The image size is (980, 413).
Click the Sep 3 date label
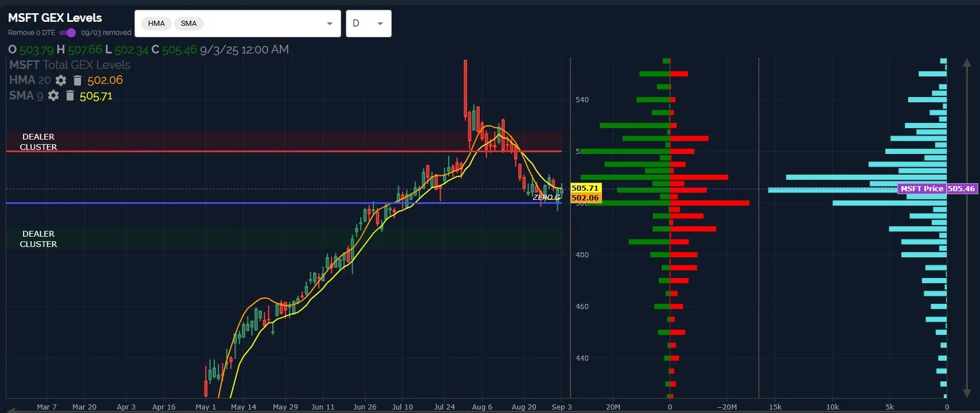[x=561, y=407]
